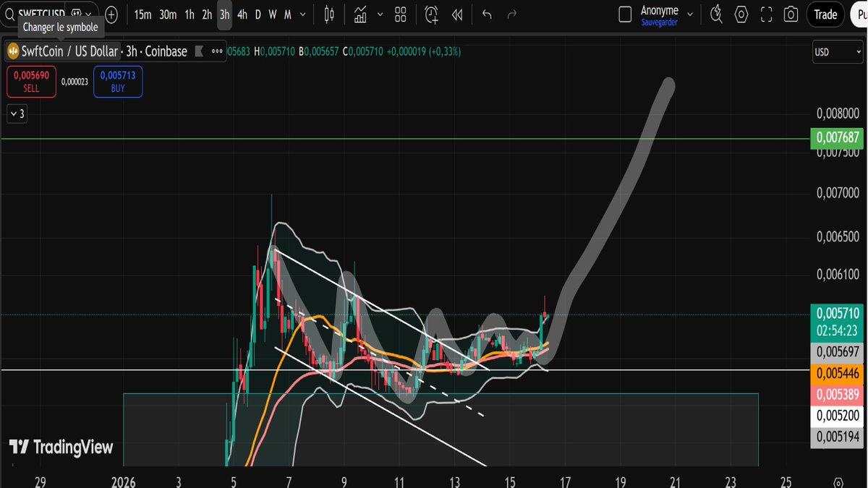Enter fullscreen mode
Screen dimensions: 868x488
click(767, 14)
